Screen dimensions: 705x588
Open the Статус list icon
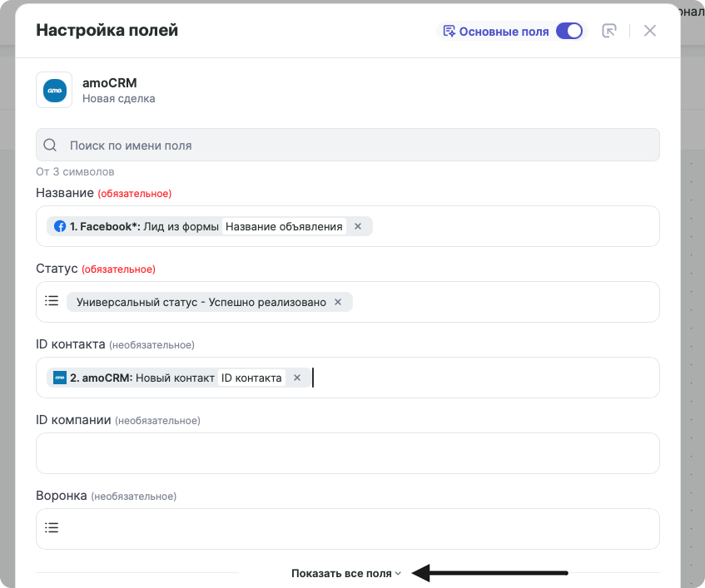[x=52, y=301]
